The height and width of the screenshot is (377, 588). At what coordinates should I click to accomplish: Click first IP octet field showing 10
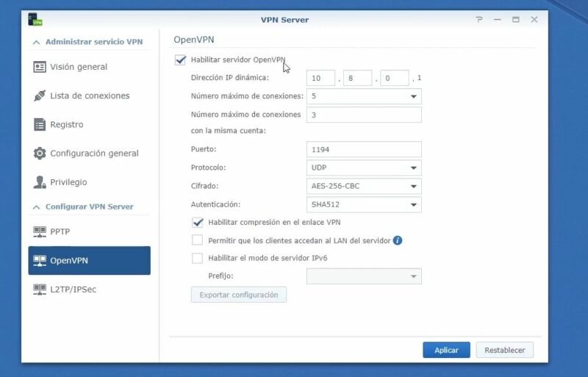pyautogui.click(x=320, y=78)
